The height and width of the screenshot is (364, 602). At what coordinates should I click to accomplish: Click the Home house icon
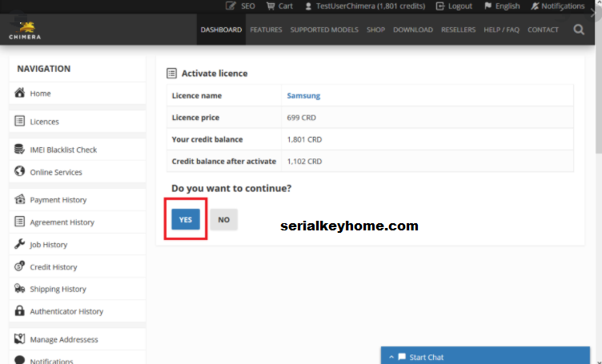(19, 93)
